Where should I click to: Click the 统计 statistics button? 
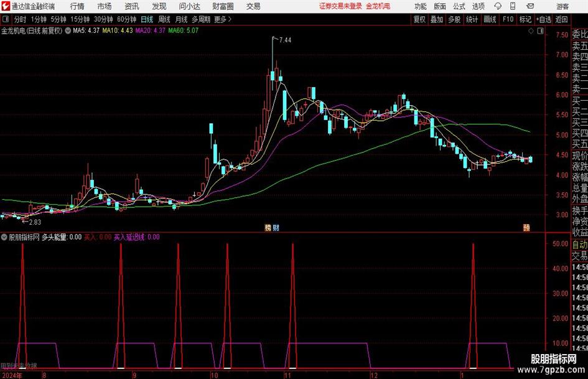pos(472,19)
